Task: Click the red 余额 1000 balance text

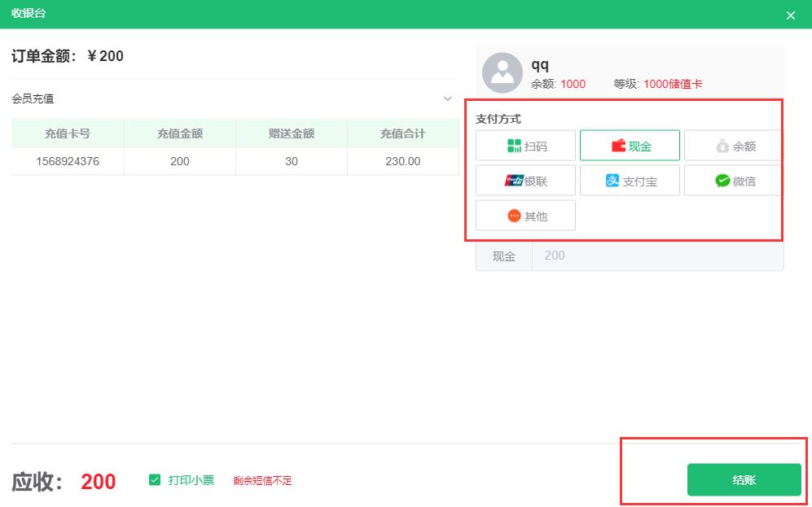Action: [573, 83]
